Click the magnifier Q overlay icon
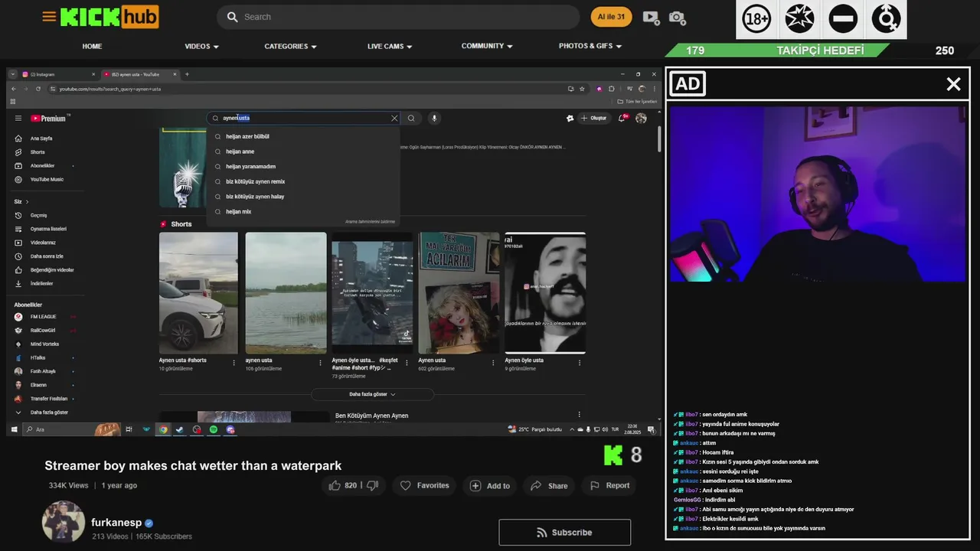The width and height of the screenshot is (980, 551). [x=886, y=19]
